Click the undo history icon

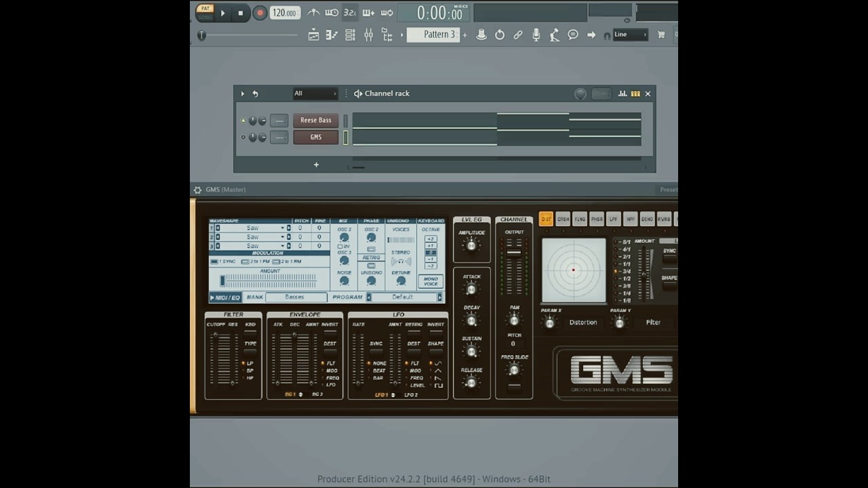[x=500, y=35]
